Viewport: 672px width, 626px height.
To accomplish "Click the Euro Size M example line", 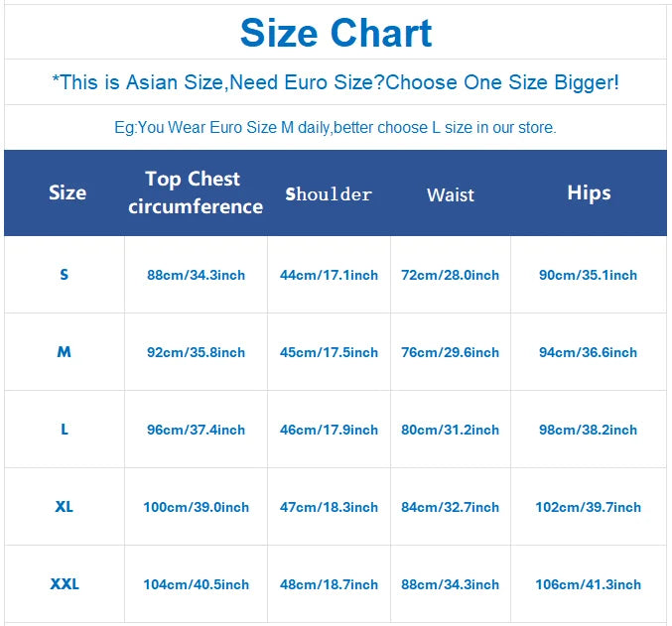I will pos(336,127).
